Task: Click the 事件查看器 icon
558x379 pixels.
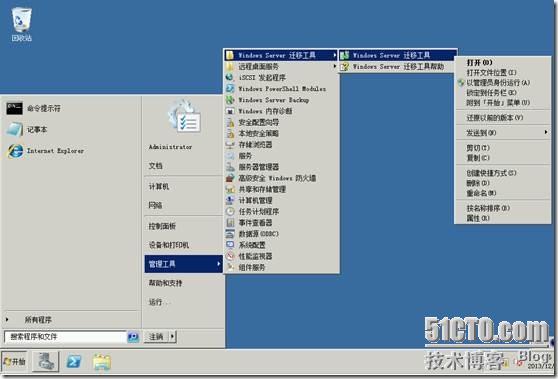Action: (x=230, y=223)
